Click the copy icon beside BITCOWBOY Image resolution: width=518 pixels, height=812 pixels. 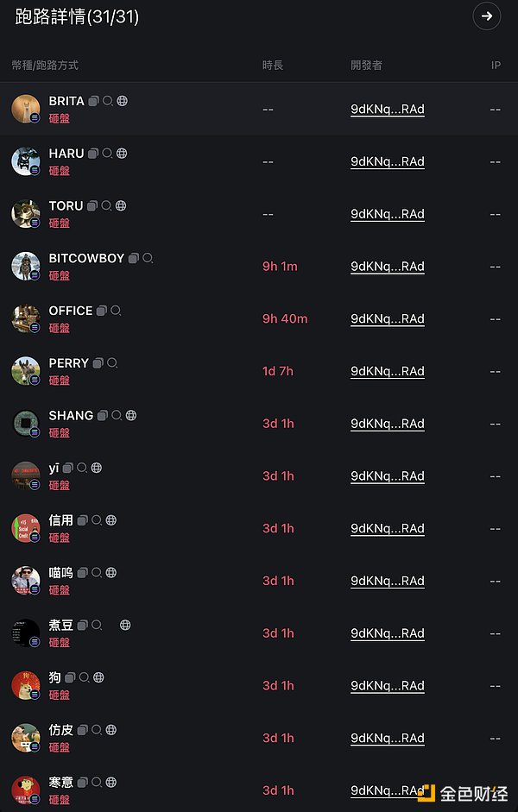click(136, 258)
